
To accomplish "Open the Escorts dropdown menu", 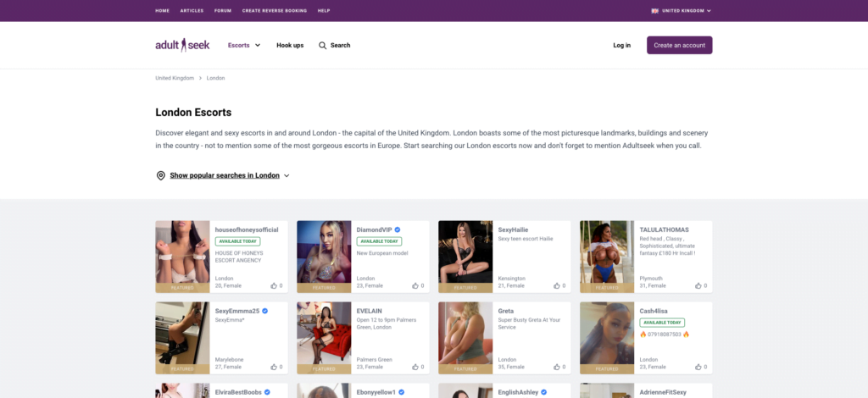I will tap(244, 46).
